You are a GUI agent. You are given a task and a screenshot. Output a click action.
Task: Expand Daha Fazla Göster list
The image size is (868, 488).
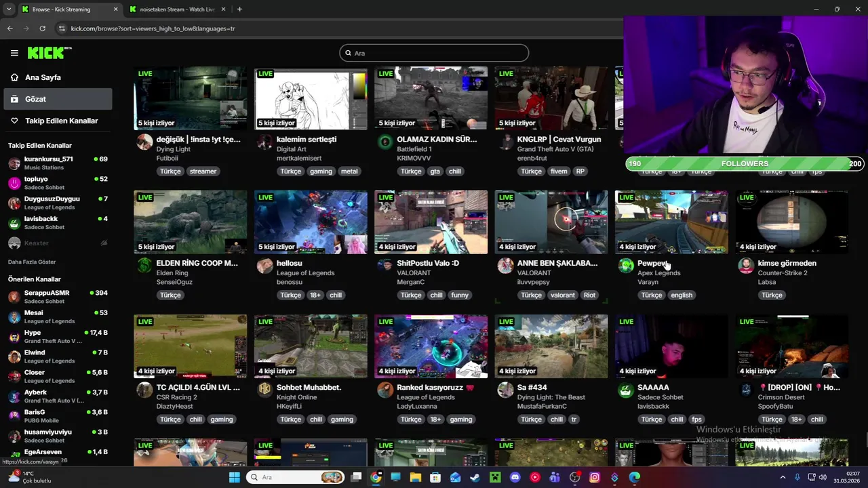pyautogui.click(x=32, y=262)
